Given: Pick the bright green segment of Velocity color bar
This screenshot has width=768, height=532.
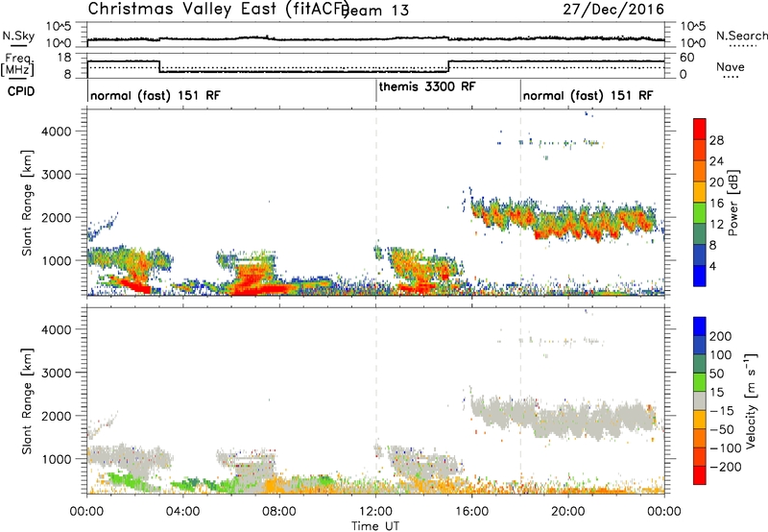Looking at the screenshot, I should [x=700, y=382].
